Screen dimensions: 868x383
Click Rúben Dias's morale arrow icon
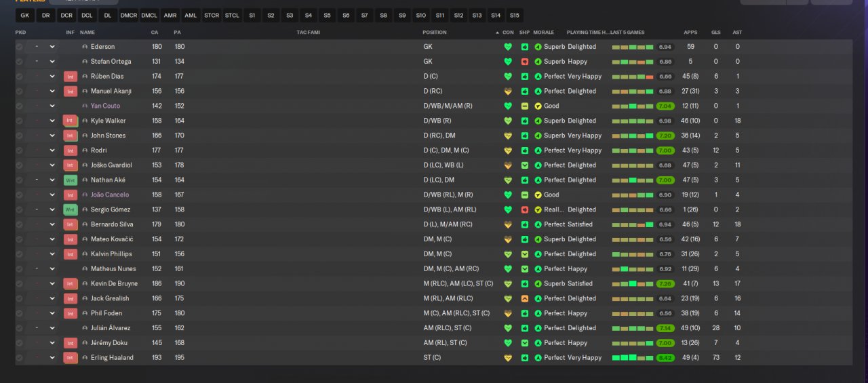538,77
